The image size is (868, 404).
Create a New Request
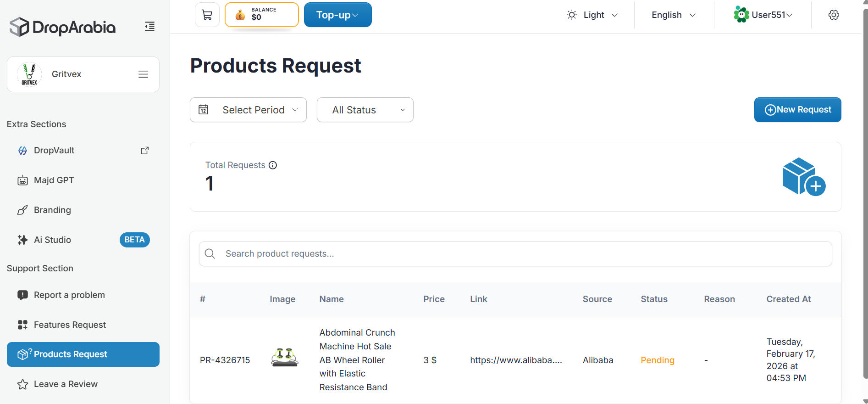click(797, 110)
